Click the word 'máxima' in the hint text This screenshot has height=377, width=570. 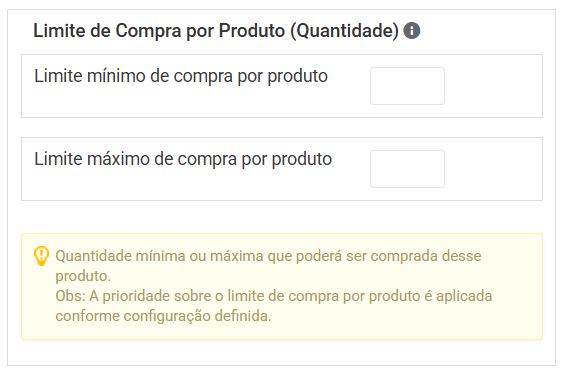(x=237, y=256)
